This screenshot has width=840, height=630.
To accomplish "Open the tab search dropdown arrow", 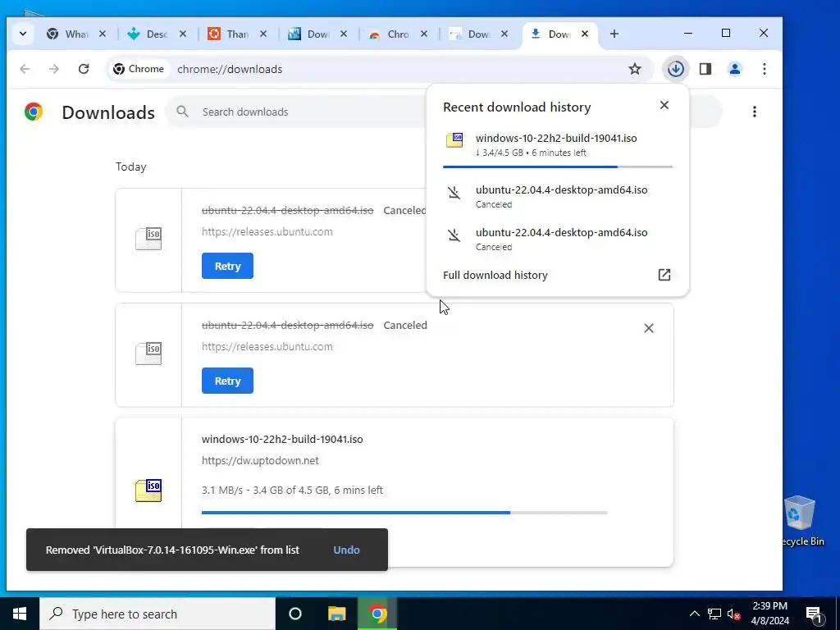I will pyautogui.click(x=22, y=34).
